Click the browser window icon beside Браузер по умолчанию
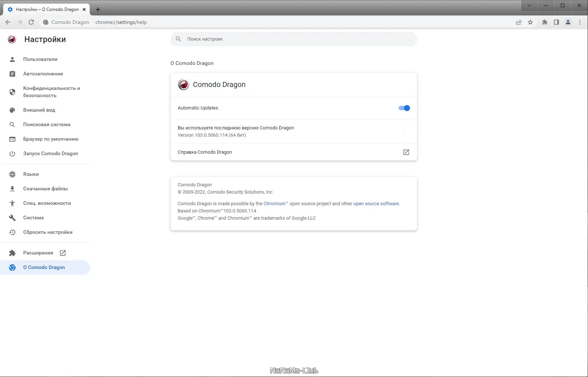Viewport: 588px width, 377px height. (12, 139)
